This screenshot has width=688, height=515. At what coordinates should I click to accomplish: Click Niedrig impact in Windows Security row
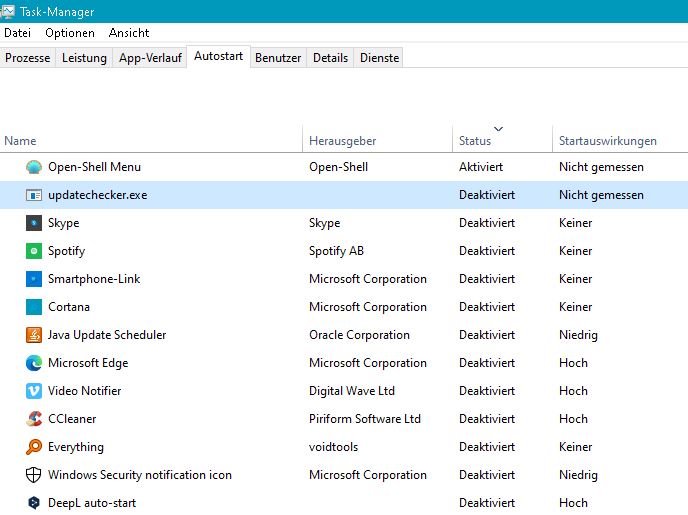[x=578, y=476]
